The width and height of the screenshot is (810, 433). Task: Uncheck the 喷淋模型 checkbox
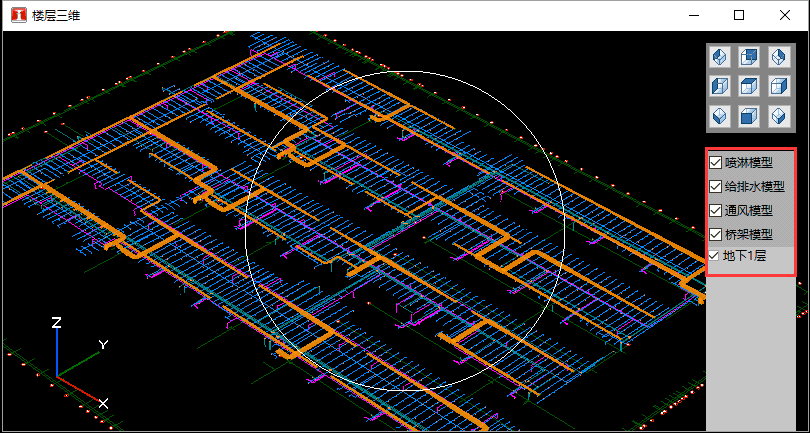click(716, 162)
